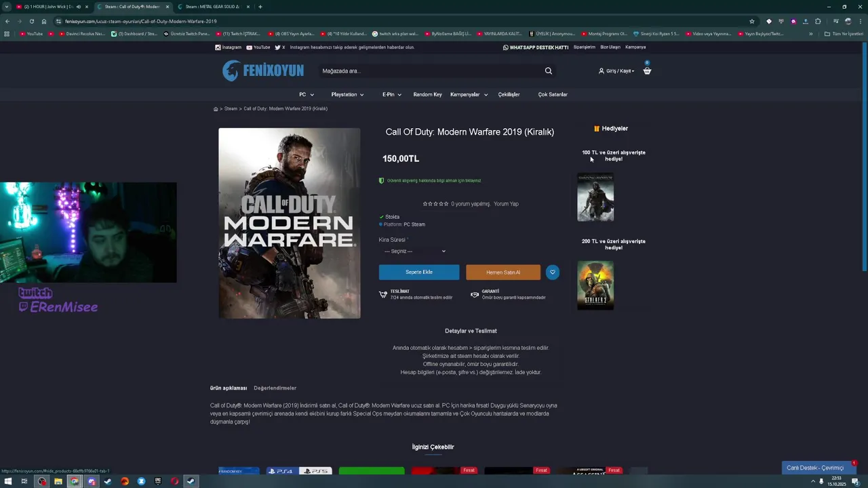Open the Kira Süresi dropdown
Screen dimensions: 868x488
point(415,251)
